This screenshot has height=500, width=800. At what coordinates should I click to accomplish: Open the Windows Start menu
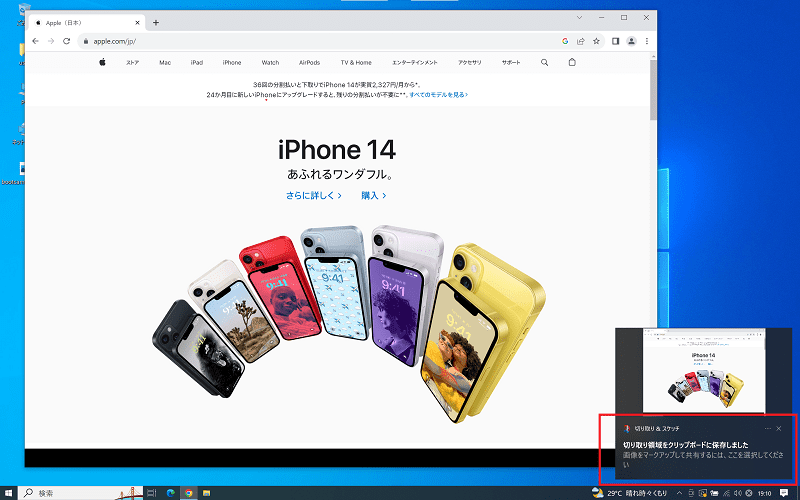point(8,493)
